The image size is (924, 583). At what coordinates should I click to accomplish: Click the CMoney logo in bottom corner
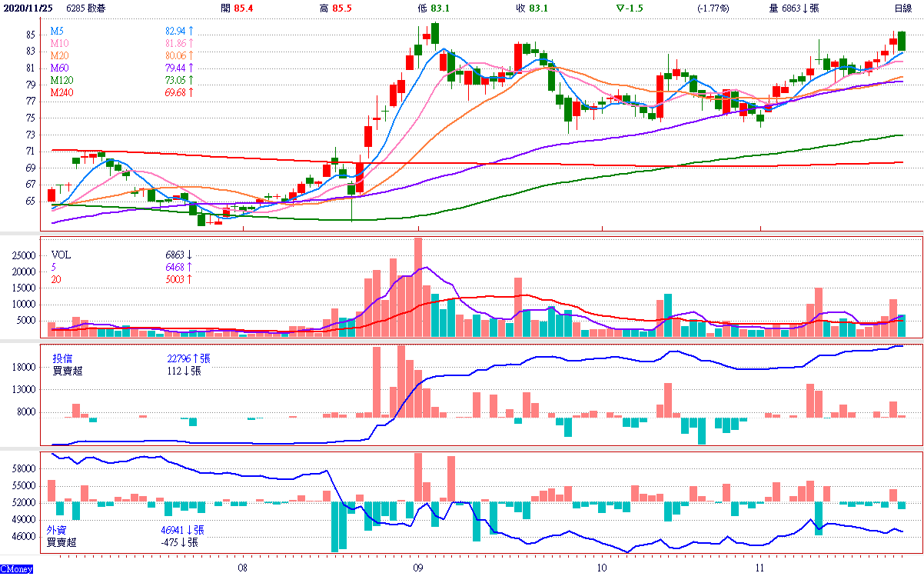pyautogui.click(x=16, y=569)
